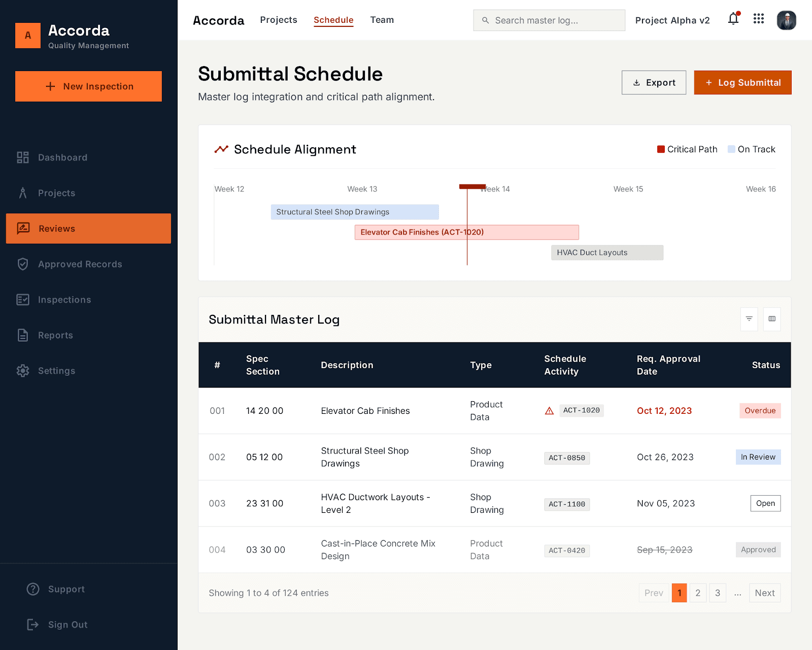Screen dimensions: 812x650
Task: Click the Projects compass icon in sidebar
Action: (23, 193)
